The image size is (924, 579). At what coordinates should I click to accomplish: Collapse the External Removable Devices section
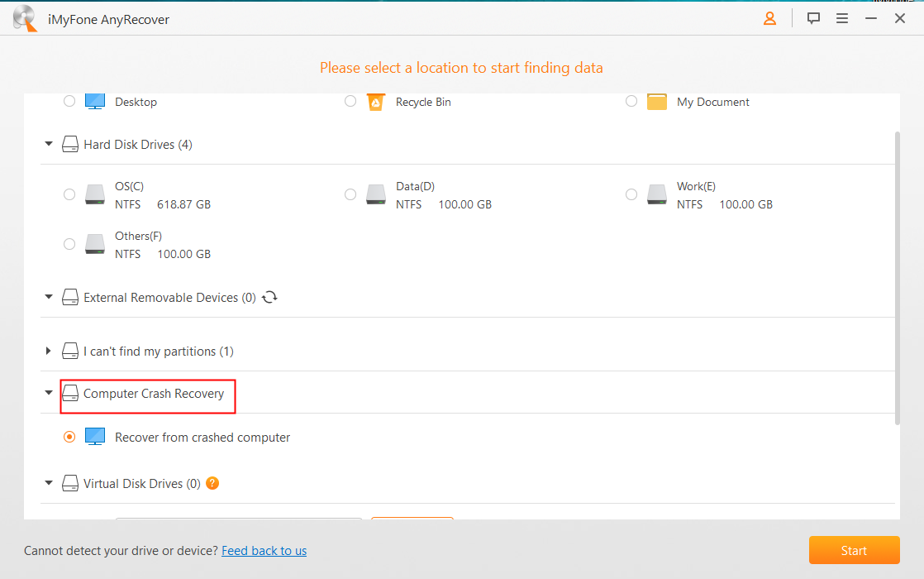[49, 297]
